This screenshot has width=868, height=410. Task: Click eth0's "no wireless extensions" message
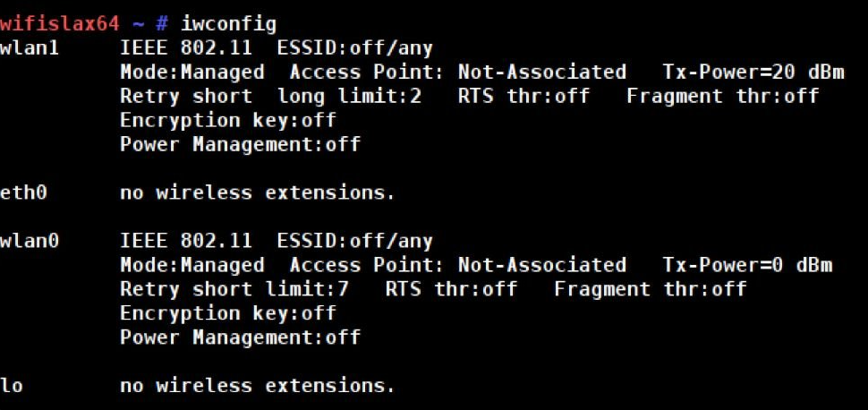(x=258, y=192)
